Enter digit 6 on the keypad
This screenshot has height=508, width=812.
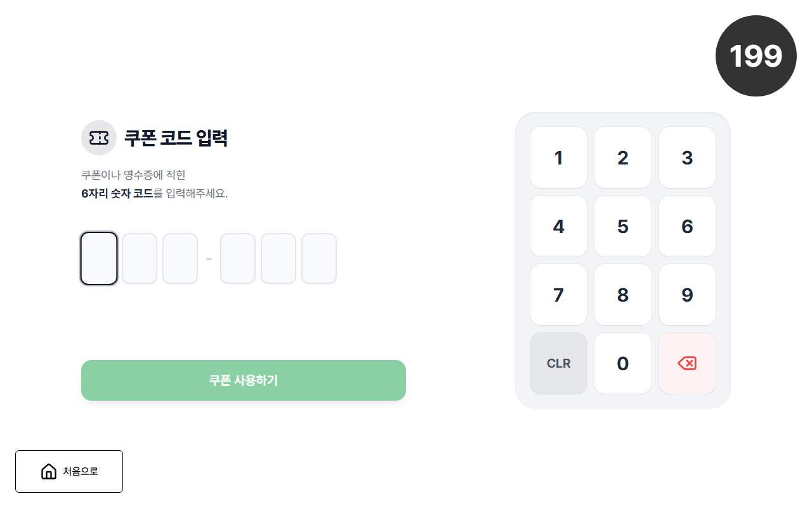[687, 226]
